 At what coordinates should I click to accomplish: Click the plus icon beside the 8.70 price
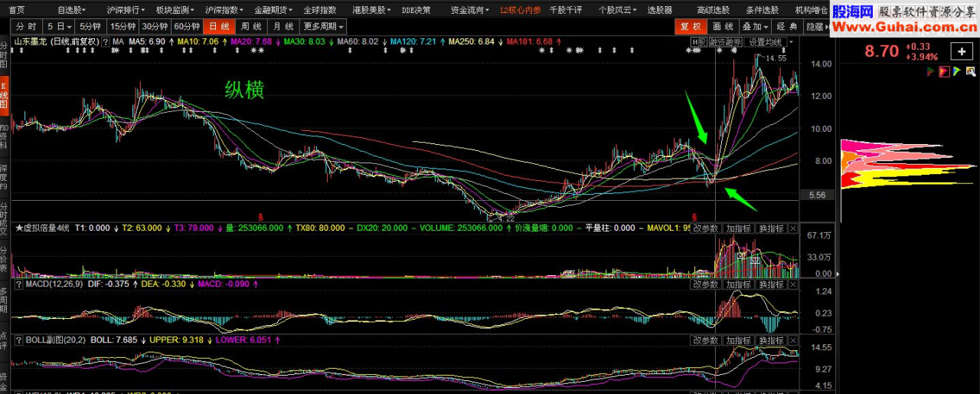pyautogui.click(x=961, y=51)
